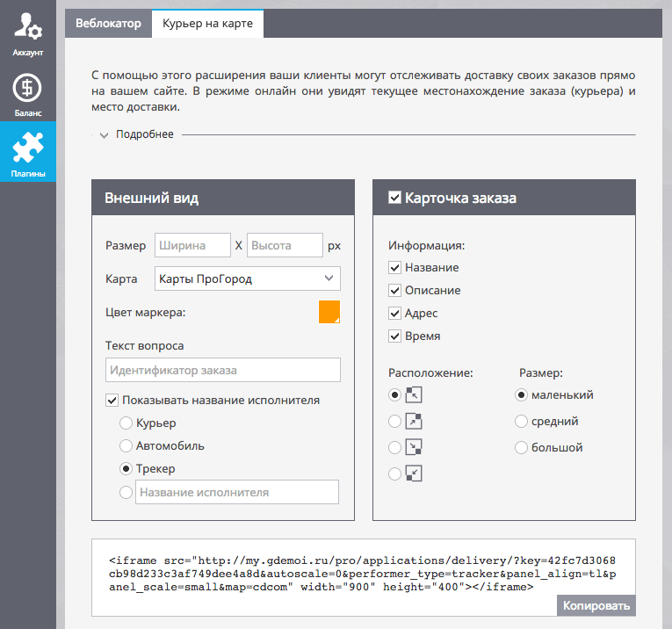The width and height of the screenshot is (672, 629).
Task: Disable Показывать название исполнителя checkbox
Action: [112, 401]
